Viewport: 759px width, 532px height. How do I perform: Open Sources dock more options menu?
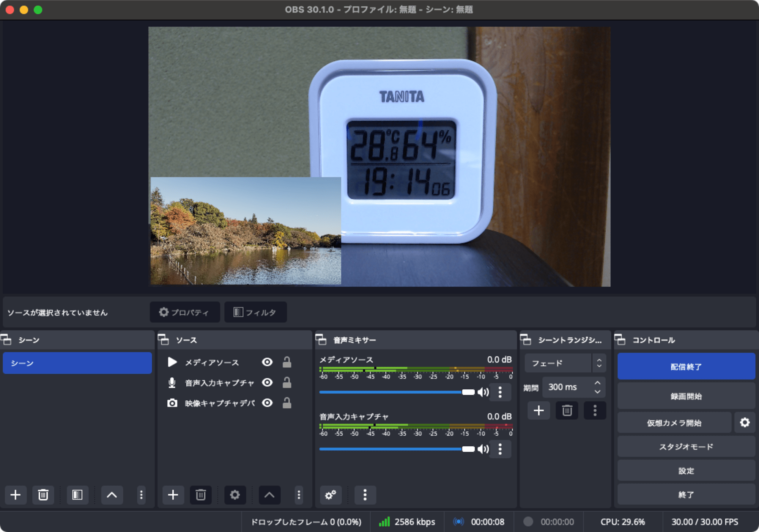pyautogui.click(x=299, y=495)
